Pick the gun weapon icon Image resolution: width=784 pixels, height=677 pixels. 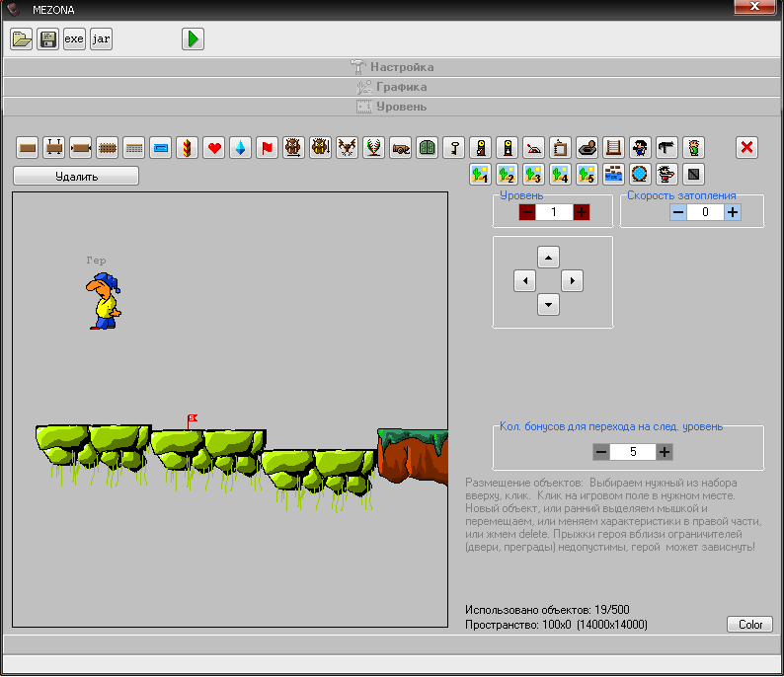click(667, 148)
